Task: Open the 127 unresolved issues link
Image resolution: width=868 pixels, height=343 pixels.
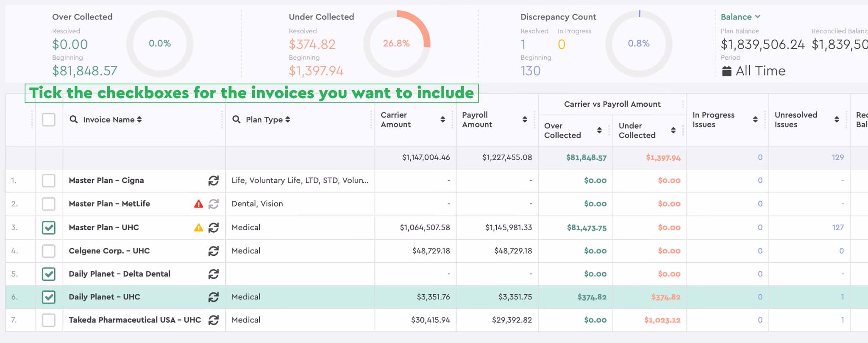Action: click(x=838, y=227)
